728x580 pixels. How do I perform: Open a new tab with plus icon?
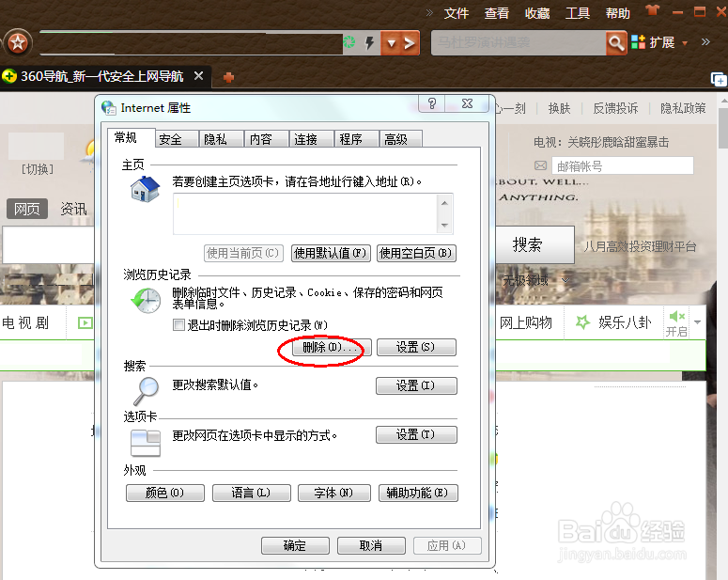tap(228, 77)
